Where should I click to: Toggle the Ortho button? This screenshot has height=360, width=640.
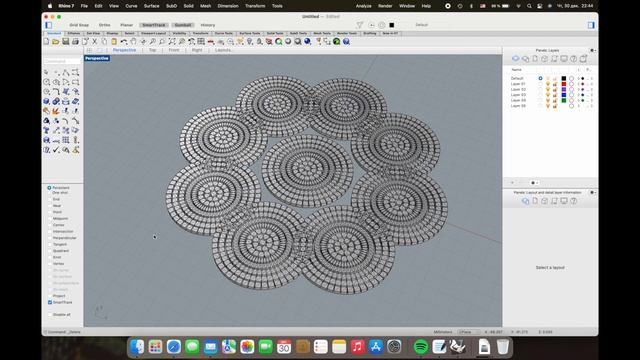coord(104,25)
